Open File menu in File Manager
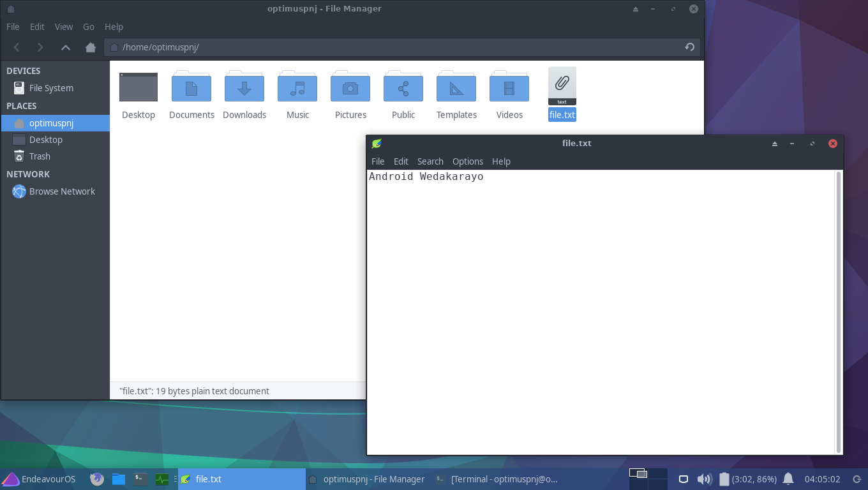This screenshot has width=868, height=490. coord(13,27)
